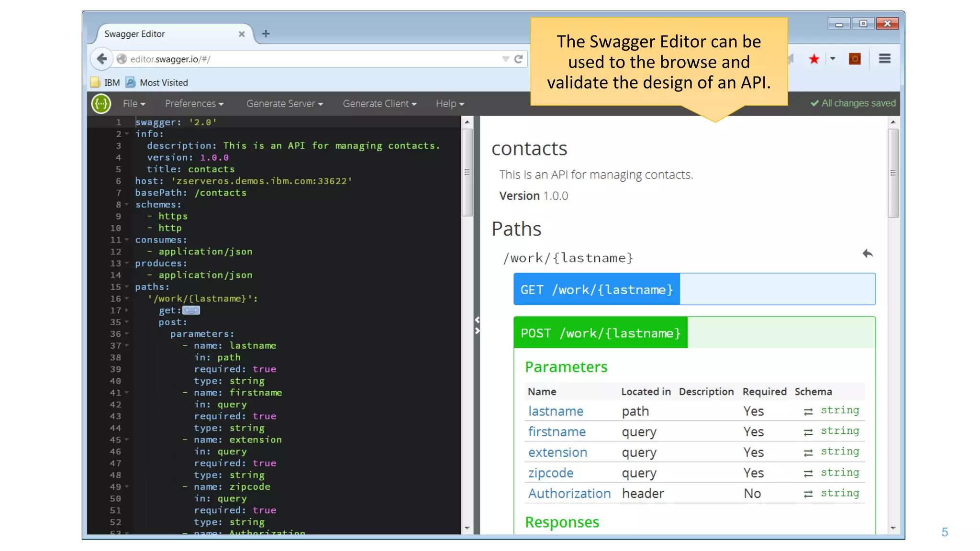Click the editor scrollbar down arrow
Image resolution: width=980 pixels, height=551 pixels.
(467, 528)
